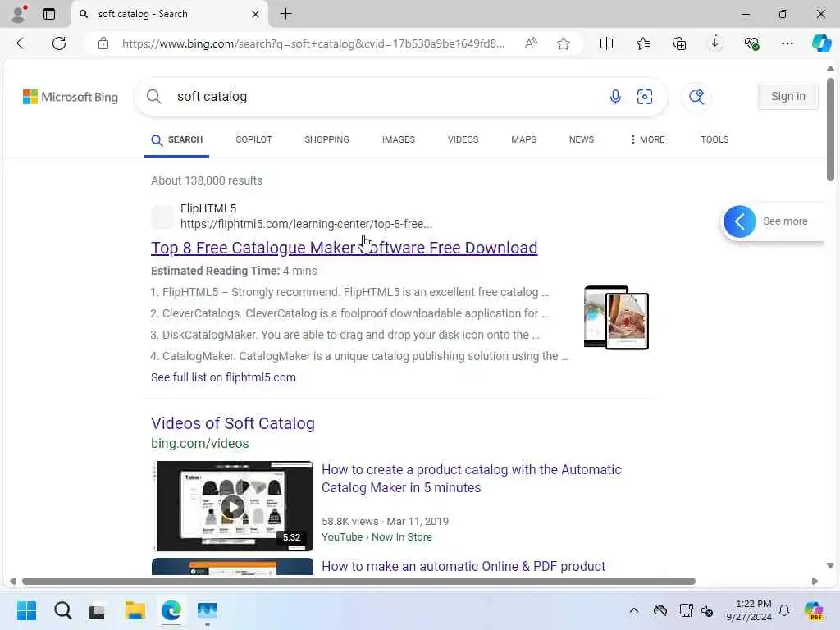
Task: Click the address bar URL
Action: click(313, 43)
